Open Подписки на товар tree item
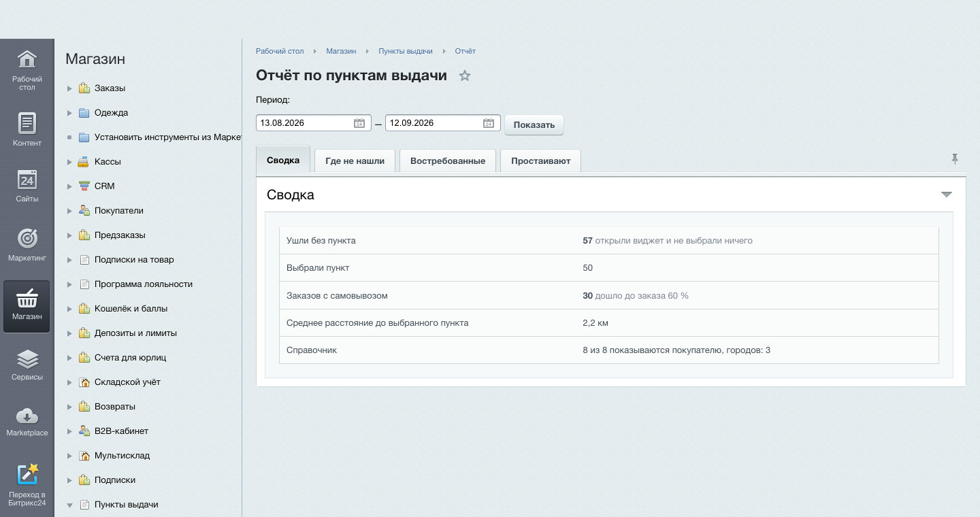This screenshot has height=517, width=980. (x=134, y=260)
